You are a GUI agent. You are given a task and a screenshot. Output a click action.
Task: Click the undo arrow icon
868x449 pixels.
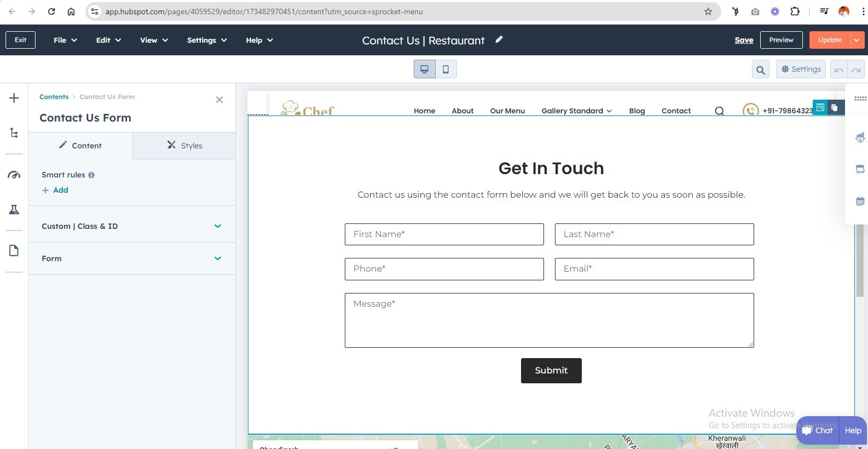838,70
